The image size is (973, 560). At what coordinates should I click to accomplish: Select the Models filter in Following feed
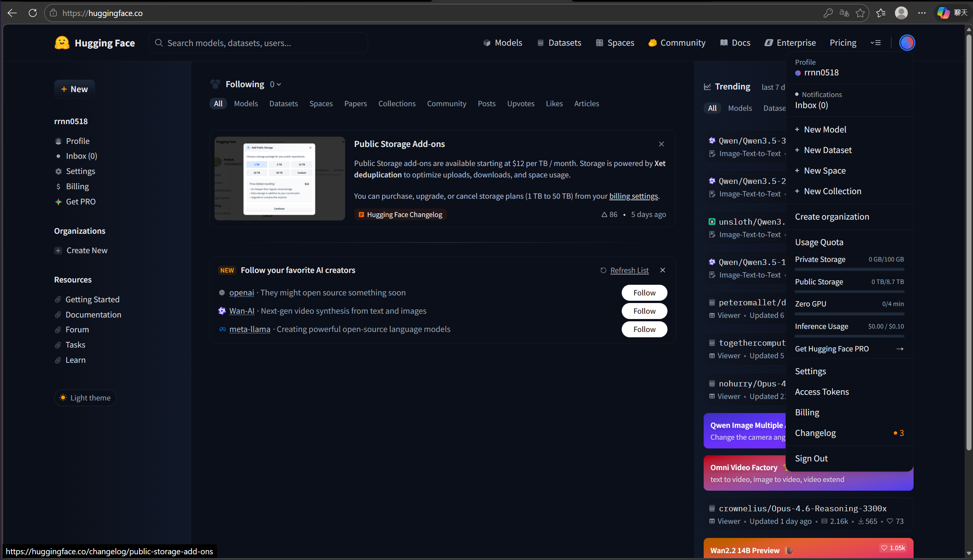click(x=246, y=104)
